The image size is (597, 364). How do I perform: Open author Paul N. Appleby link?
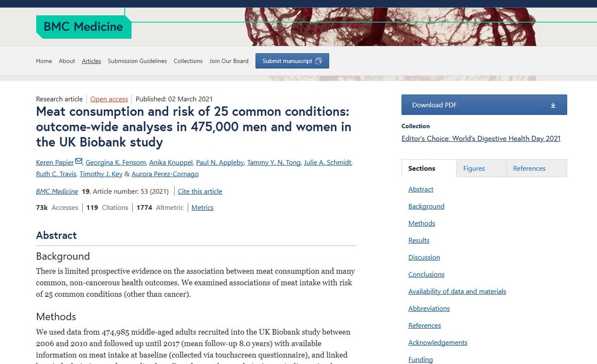[219, 163]
